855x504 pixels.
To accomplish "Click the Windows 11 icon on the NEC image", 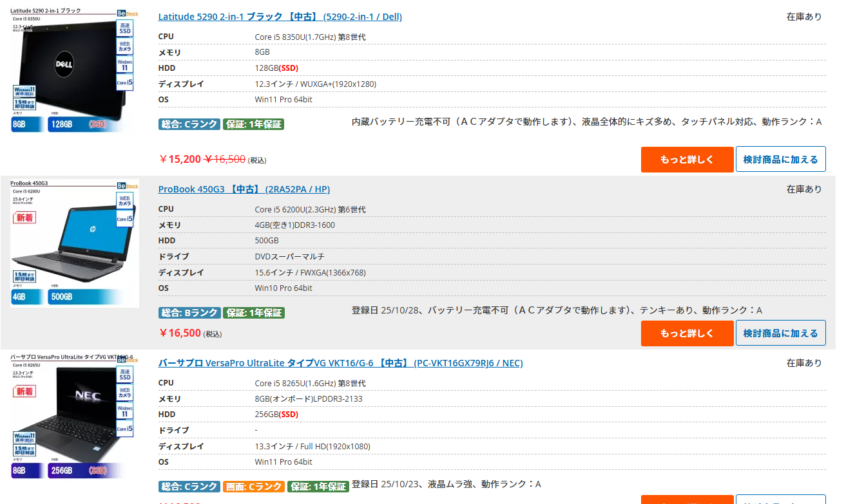I will (125, 411).
